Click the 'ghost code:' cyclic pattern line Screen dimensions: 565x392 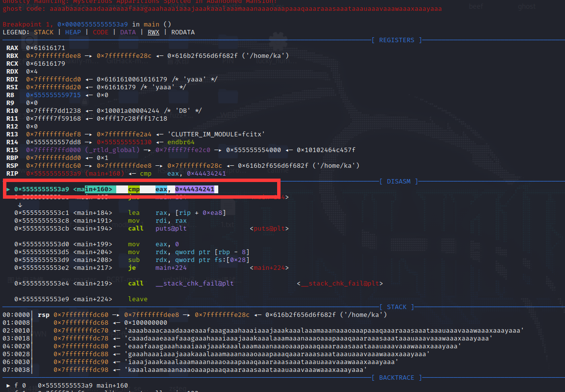222,9
